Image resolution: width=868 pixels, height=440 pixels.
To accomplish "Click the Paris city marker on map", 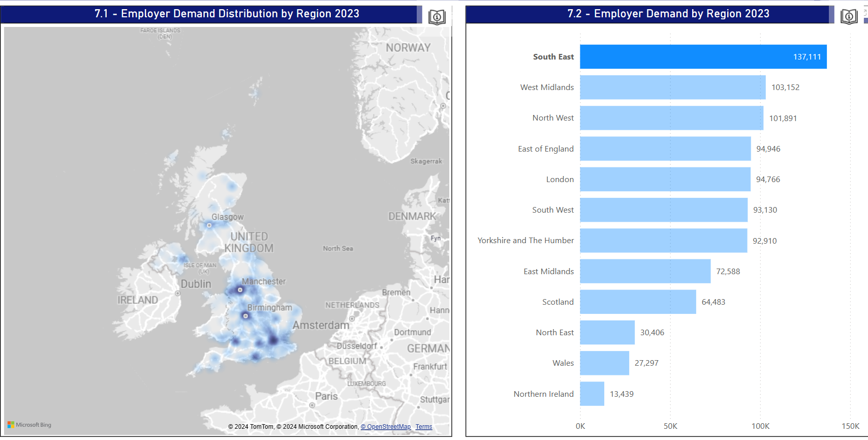I will click(x=312, y=405).
